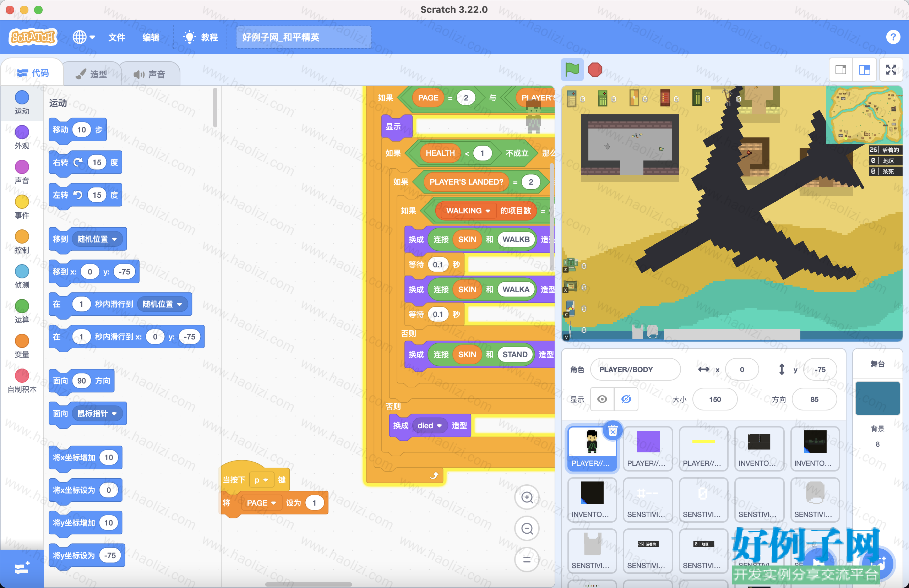Image resolution: width=909 pixels, height=588 pixels.
Task: Select 自制积木 my blocks category
Action: (22, 381)
